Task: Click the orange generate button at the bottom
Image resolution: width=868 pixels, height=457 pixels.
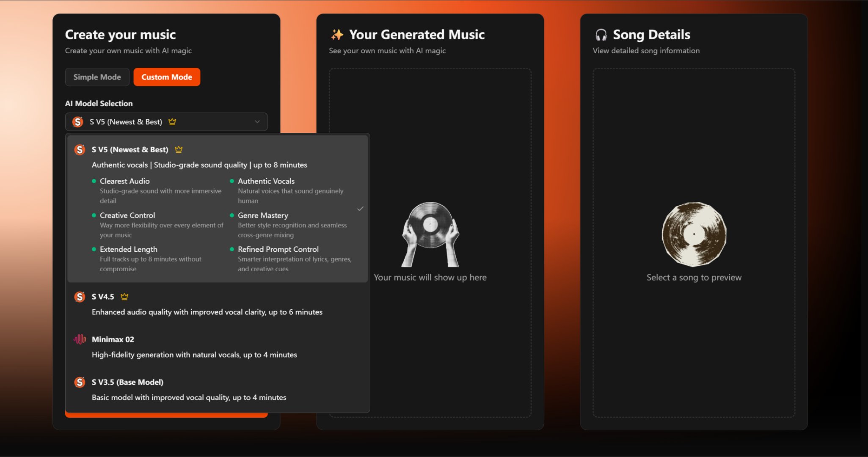Action: coord(166,413)
